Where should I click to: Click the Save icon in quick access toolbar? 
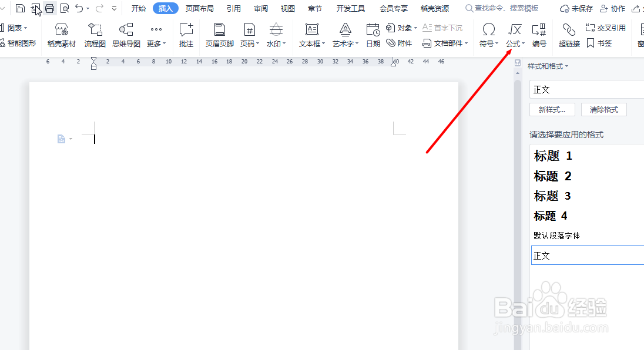tap(20, 8)
